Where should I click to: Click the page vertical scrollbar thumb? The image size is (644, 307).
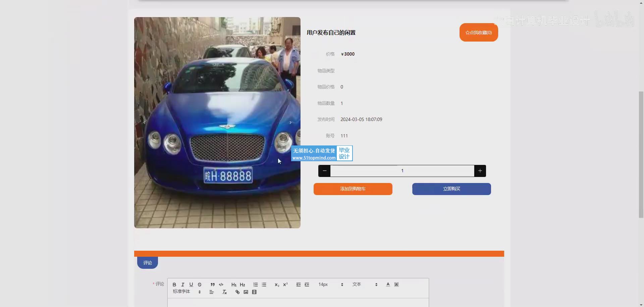(x=641, y=154)
